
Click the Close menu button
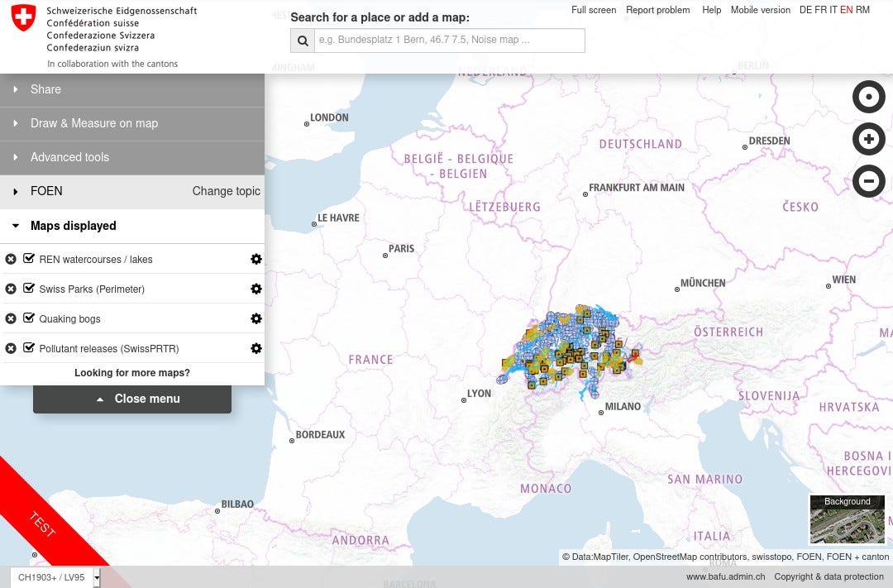tap(132, 399)
